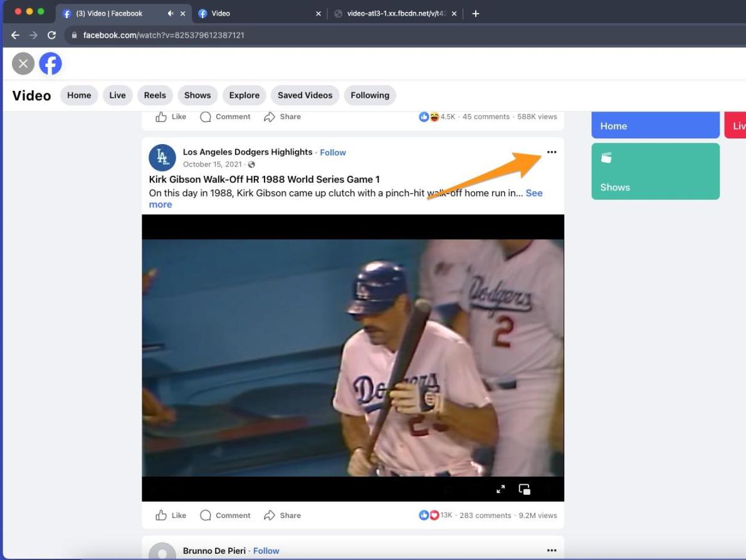Viewport: 746px width, 560px height.
Task: Click the Like thumbs-up icon below the video
Action: [x=161, y=515]
